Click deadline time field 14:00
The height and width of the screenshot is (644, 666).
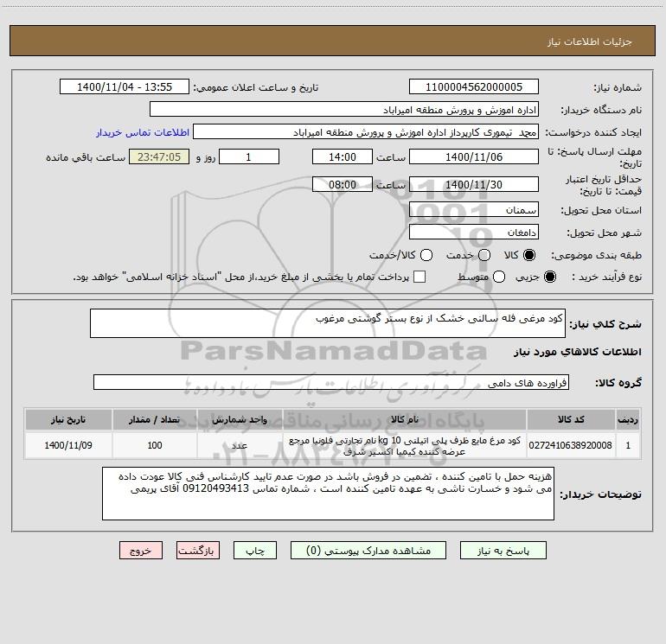[x=343, y=156]
